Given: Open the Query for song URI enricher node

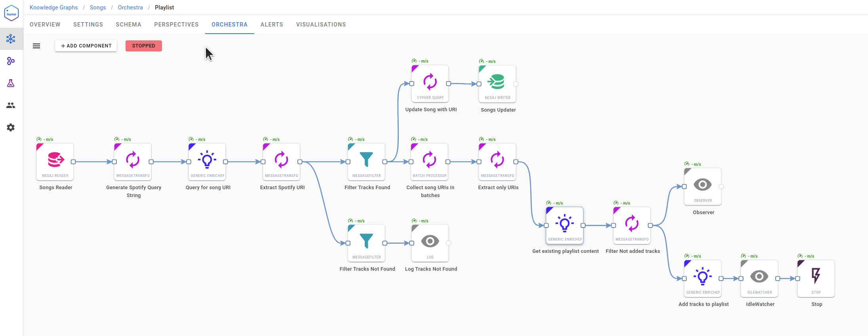Looking at the screenshot, I should pyautogui.click(x=207, y=161).
